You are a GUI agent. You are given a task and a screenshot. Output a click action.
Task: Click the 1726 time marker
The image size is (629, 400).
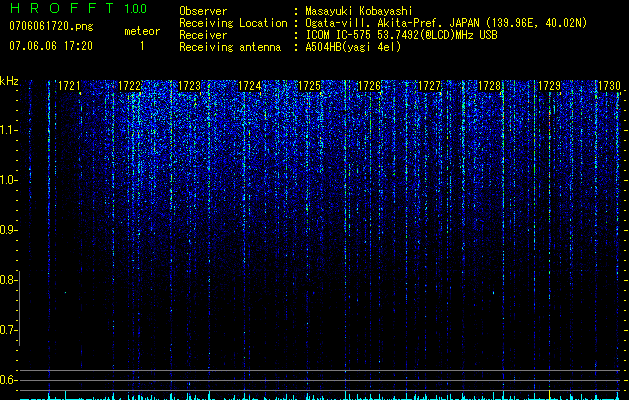[x=369, y=86]
